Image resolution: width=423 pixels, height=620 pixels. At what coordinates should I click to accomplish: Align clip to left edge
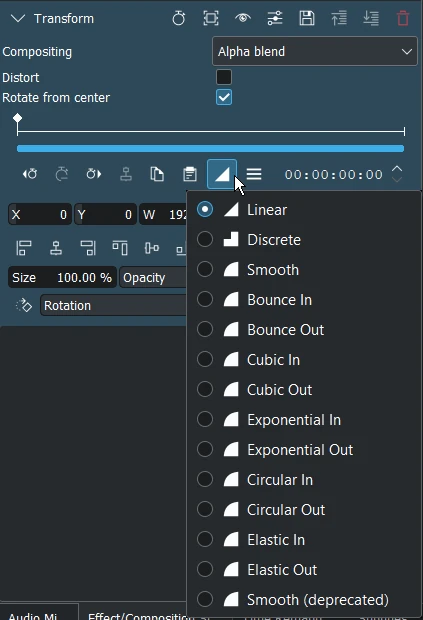24,248
